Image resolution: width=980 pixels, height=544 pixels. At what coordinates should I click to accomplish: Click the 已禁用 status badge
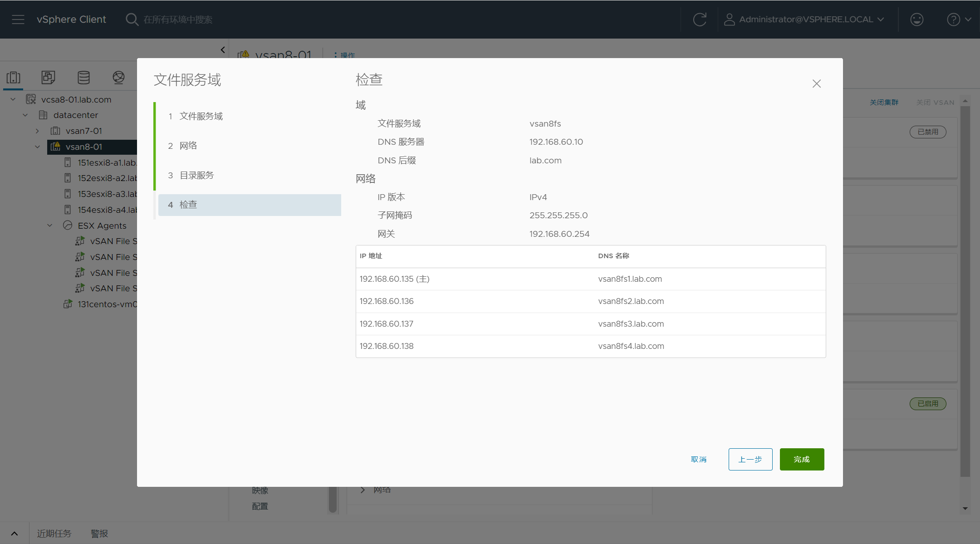pos(928,132)
